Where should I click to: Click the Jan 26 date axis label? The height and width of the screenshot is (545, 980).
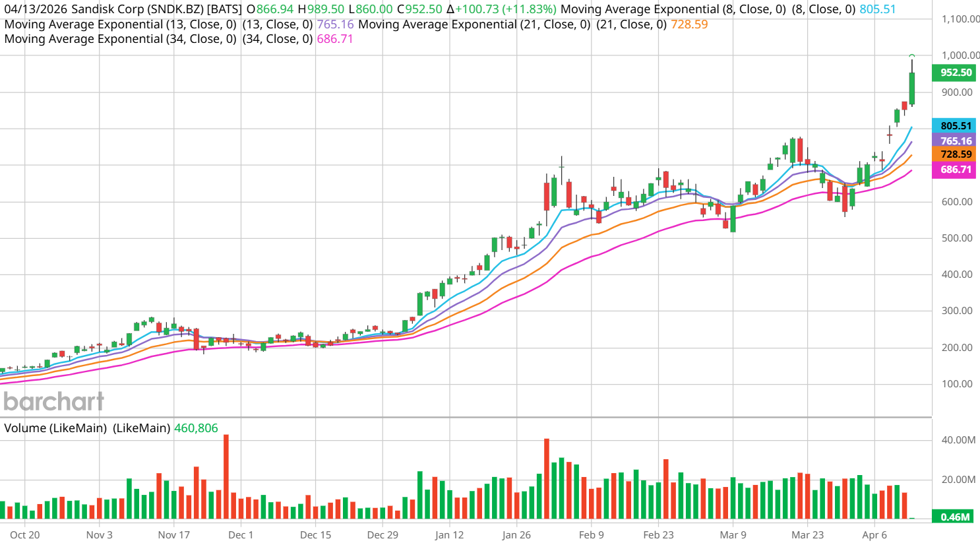(516, 534)
